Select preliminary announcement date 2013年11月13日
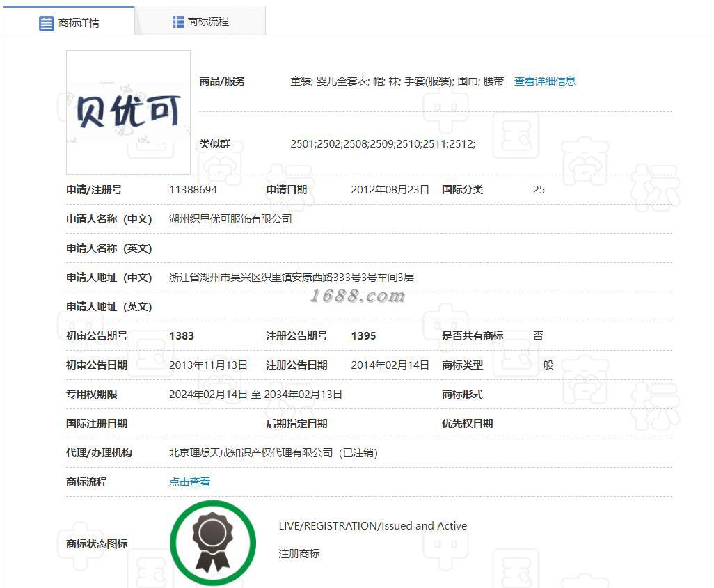The height and width of the screenshot is (588, 714). click(x=208, y=365)
